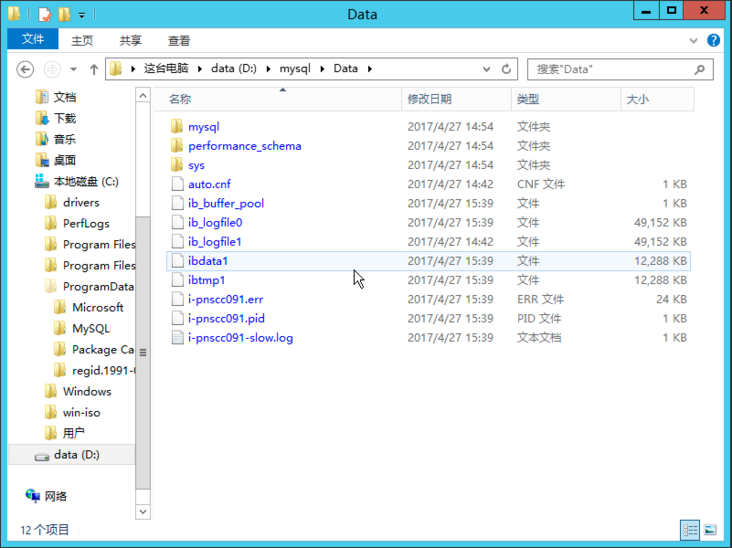Click the i-pnscc091.pid file icon
Image resolution: width=732 pixels, height=548 pixels.
tap(177, 318)
